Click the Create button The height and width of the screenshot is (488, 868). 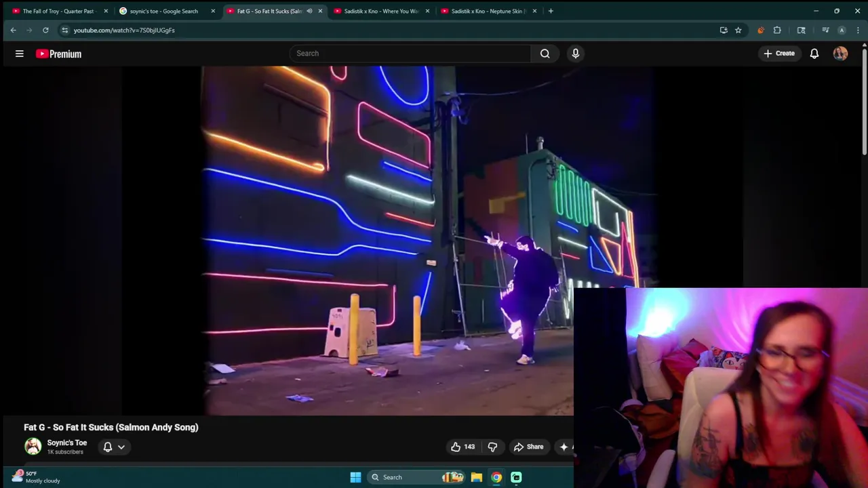click(x=778, y=54)
